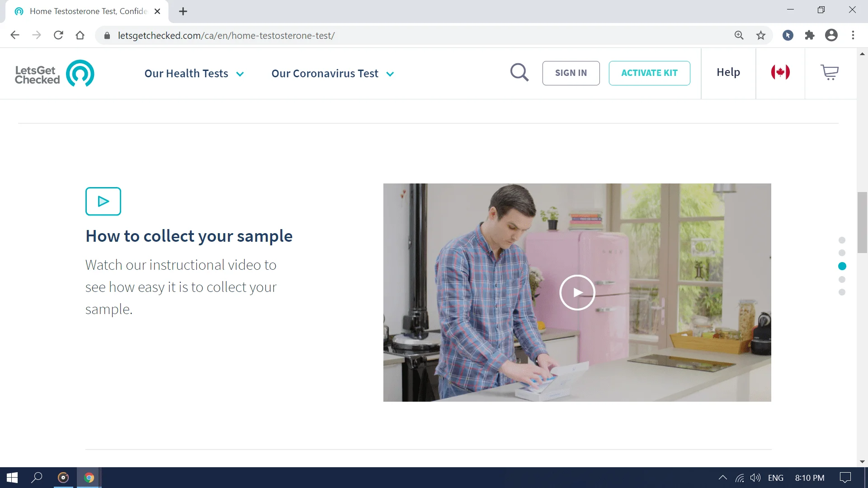Click the browser home icon
Image resolution: width=868 pixels, height=488 pixels.
[80, 35]
